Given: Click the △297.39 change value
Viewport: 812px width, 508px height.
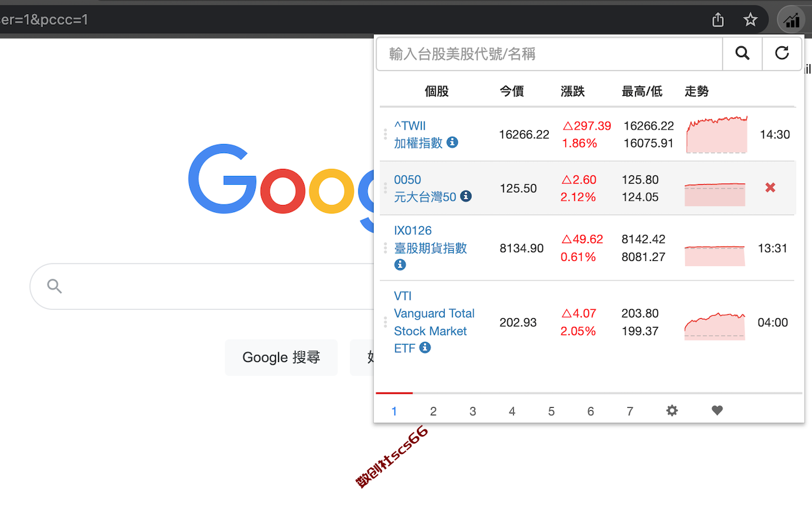Looking at the screenshot, I should pos(587,126).
